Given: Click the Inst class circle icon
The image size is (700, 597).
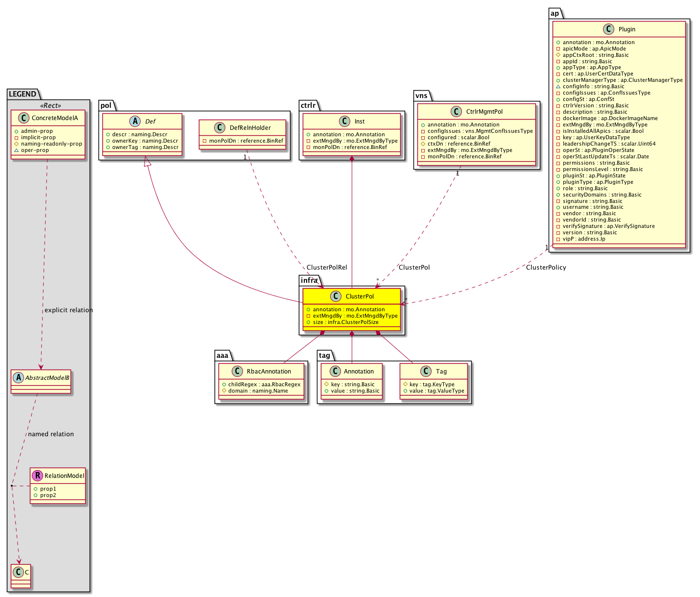Looking at the screenshot, I should click(344, 121).
